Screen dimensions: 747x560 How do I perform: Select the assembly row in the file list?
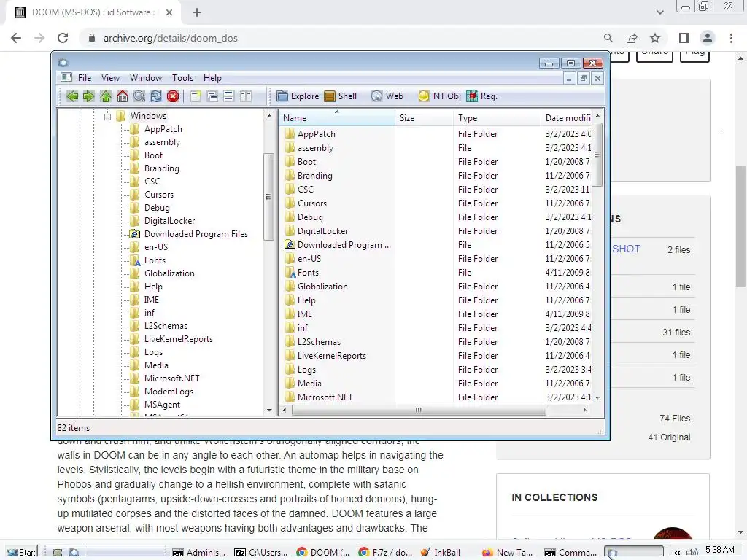click(x=436, y=148)
